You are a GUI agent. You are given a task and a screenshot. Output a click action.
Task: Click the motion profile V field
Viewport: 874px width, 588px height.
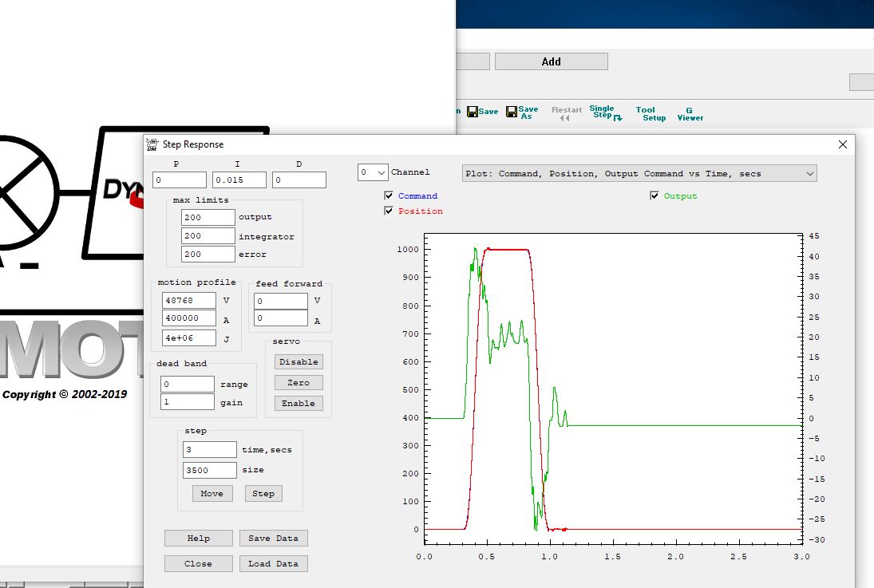point(189,301)
